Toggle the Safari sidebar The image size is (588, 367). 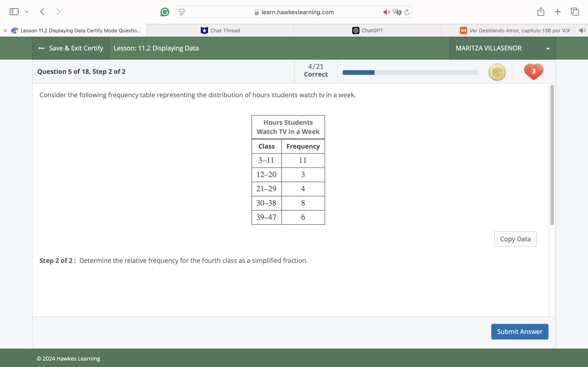point(14,11)
